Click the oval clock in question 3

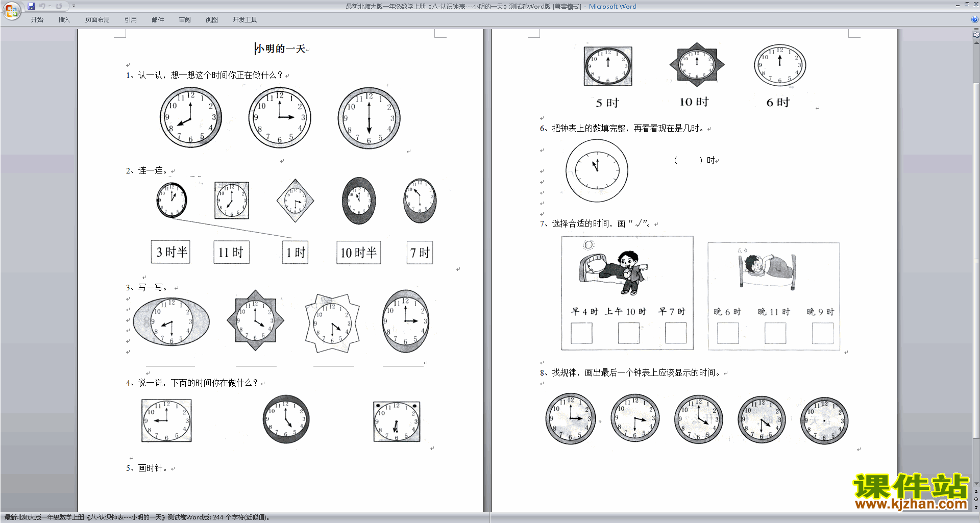[171, 322]
